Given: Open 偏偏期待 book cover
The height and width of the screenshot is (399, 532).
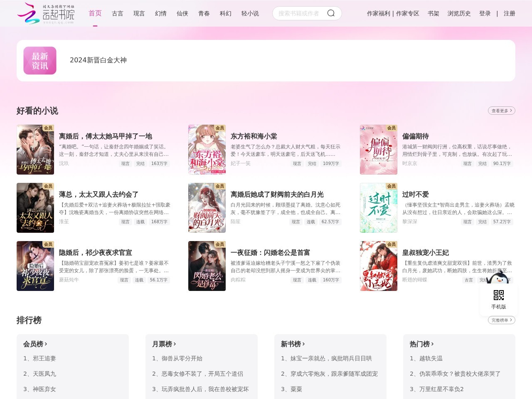Looking at the screenshot, I should 379,150.
